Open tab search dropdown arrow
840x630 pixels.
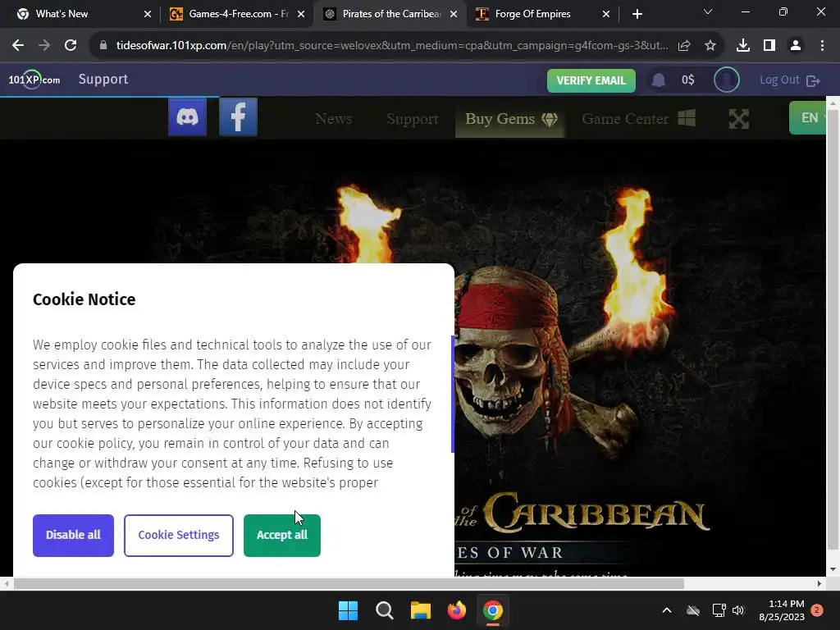pos(708,11)
